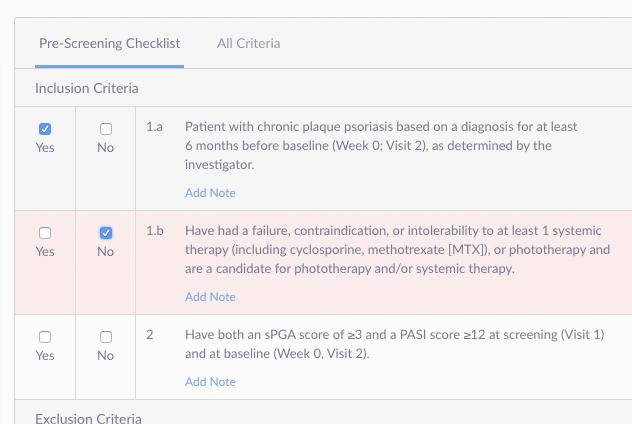The width and height of the screenshot is (632, 424).
Task: Click the criterion number 2 label
Action: (x=149, y=336)
